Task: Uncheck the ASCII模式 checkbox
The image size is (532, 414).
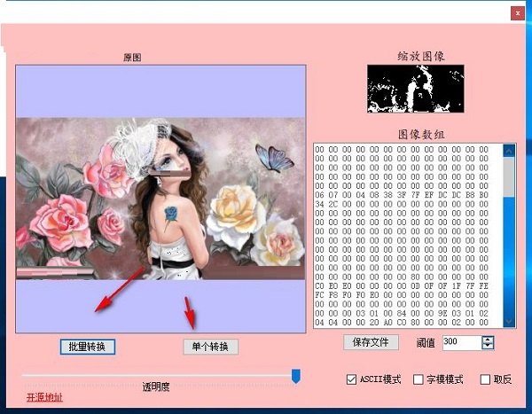Action: tap(351, 379)
